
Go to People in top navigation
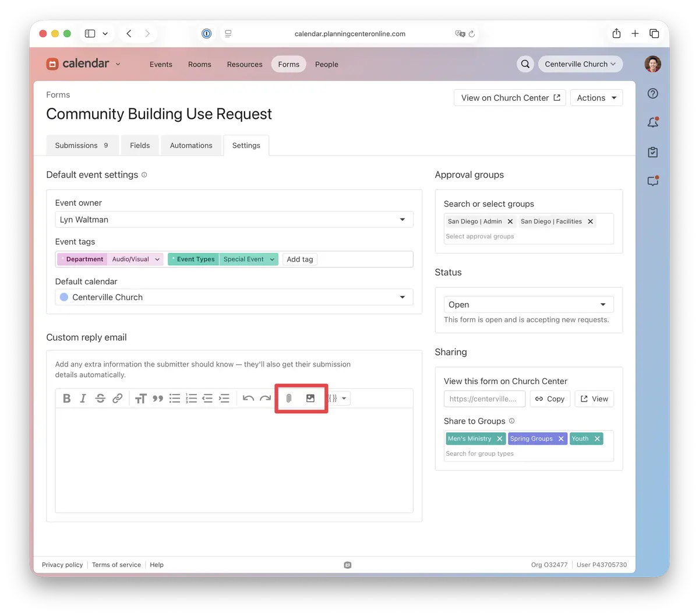[327, 64]
